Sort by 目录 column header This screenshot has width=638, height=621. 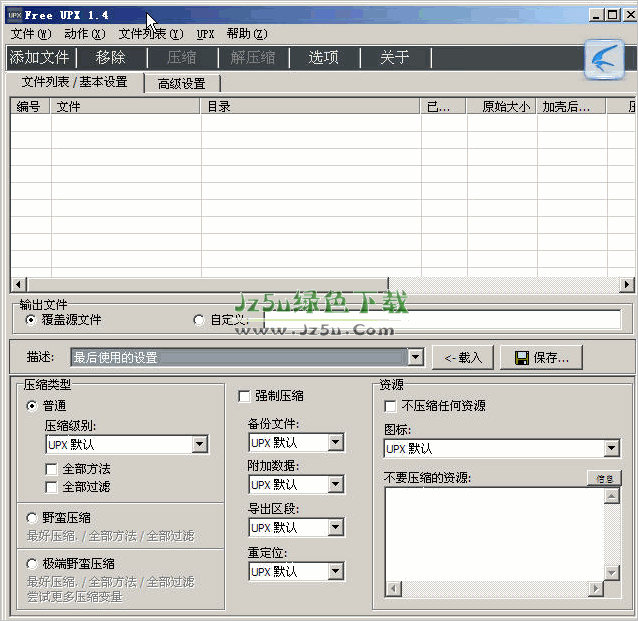point(311,107)
